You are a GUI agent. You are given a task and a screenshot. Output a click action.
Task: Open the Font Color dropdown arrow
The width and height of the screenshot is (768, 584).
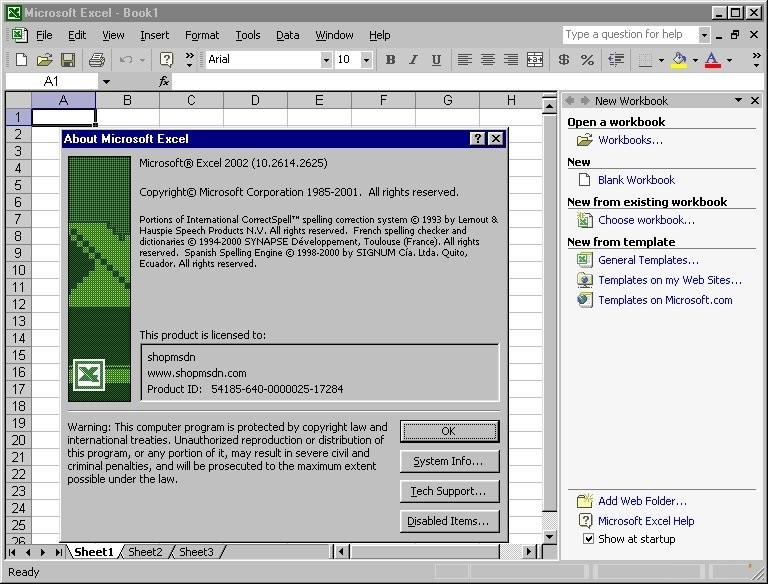point(729,60)
